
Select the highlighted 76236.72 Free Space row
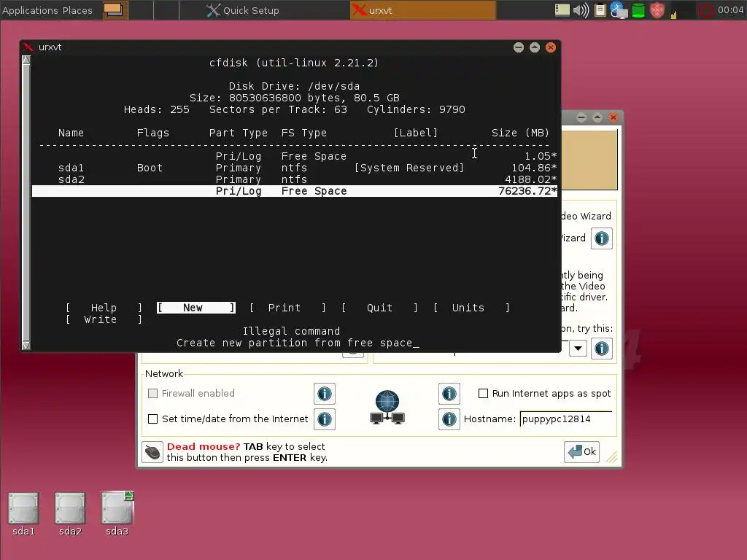[x=295, y=191]
